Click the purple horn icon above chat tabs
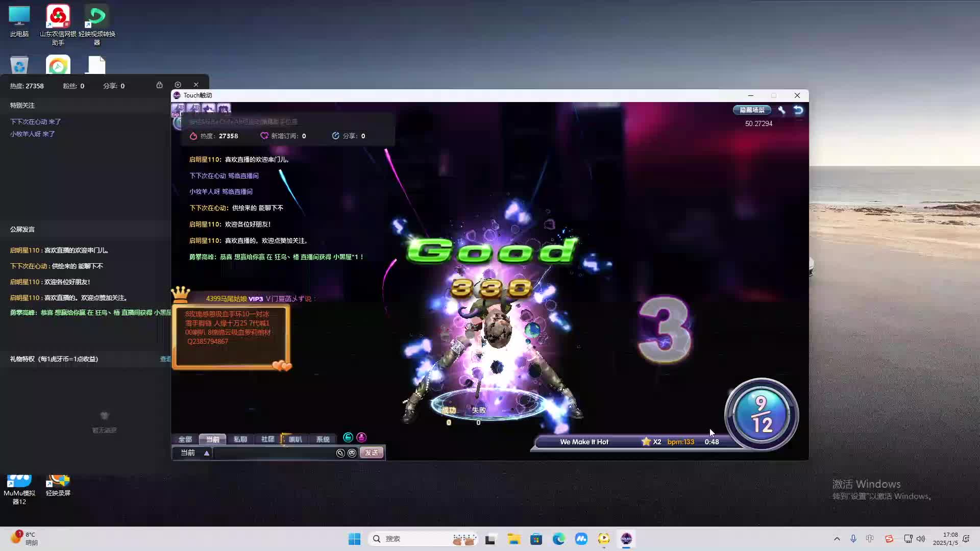 pos(361,438)
